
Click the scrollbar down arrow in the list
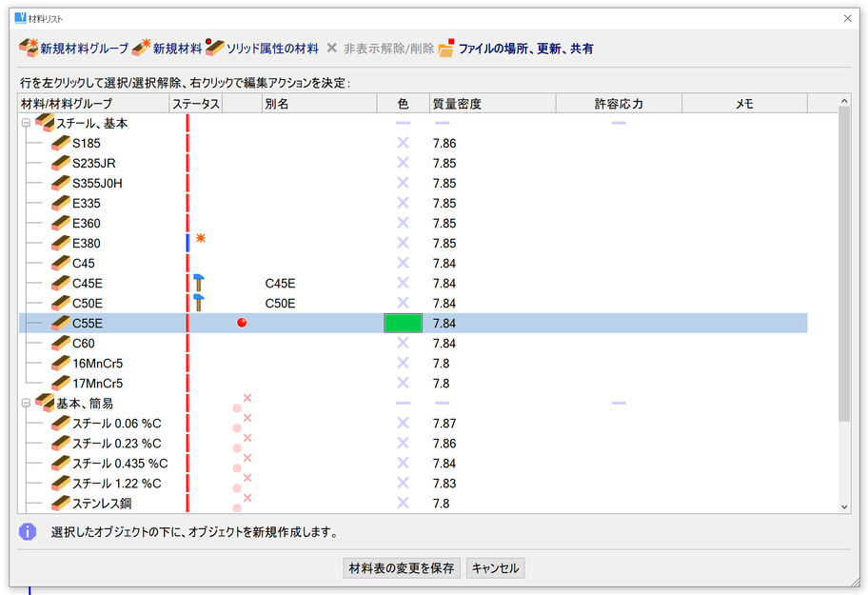(844, 506)
